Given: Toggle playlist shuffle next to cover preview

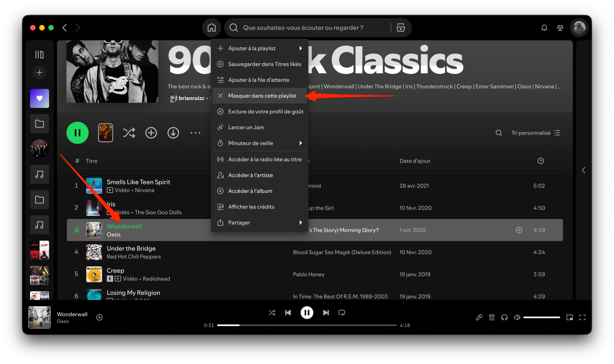Looking at the screenshot, I should 129,133.
